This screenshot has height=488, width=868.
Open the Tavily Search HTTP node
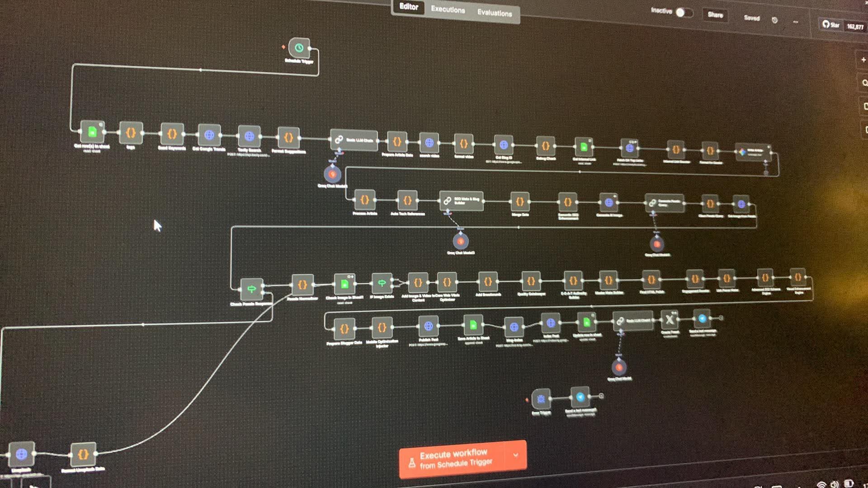249,136
